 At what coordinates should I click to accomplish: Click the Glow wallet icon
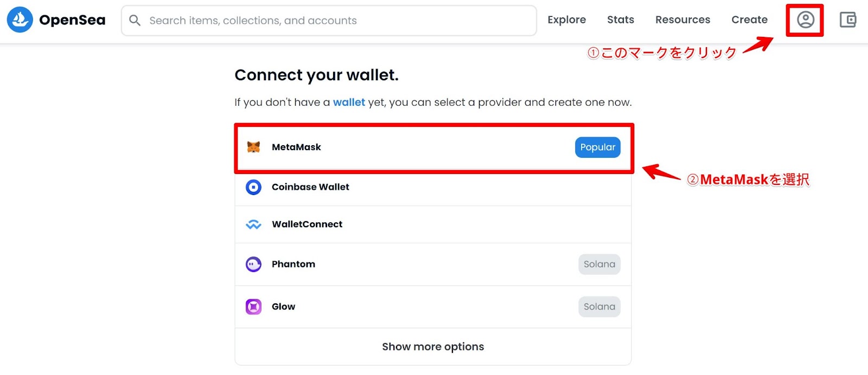[253, 307]
